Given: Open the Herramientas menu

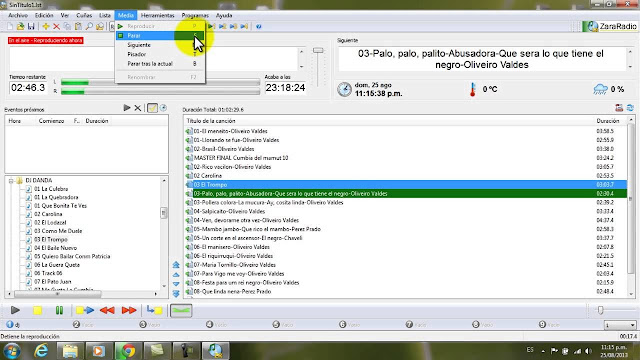Looking at the screenshot, I should pyautogui.click(x=158, y=16).
